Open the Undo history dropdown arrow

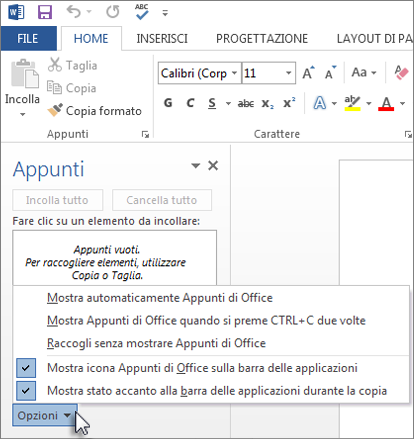pyautogui.click(x=89, y=12)
